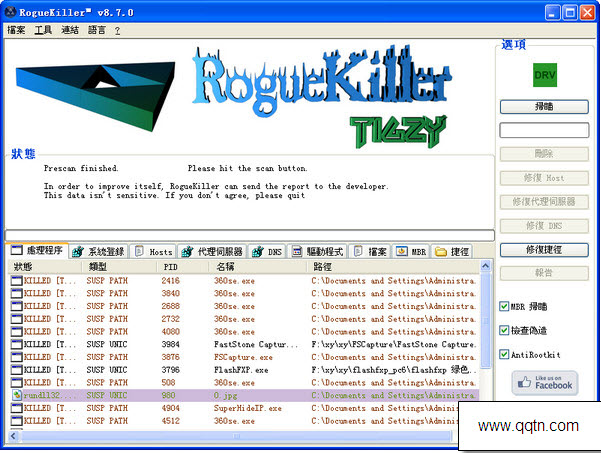The image size is (601, 453).
Task: Click the process icon for FastStone Capture row
Action: pyautogui.click(x=16, y=344)
